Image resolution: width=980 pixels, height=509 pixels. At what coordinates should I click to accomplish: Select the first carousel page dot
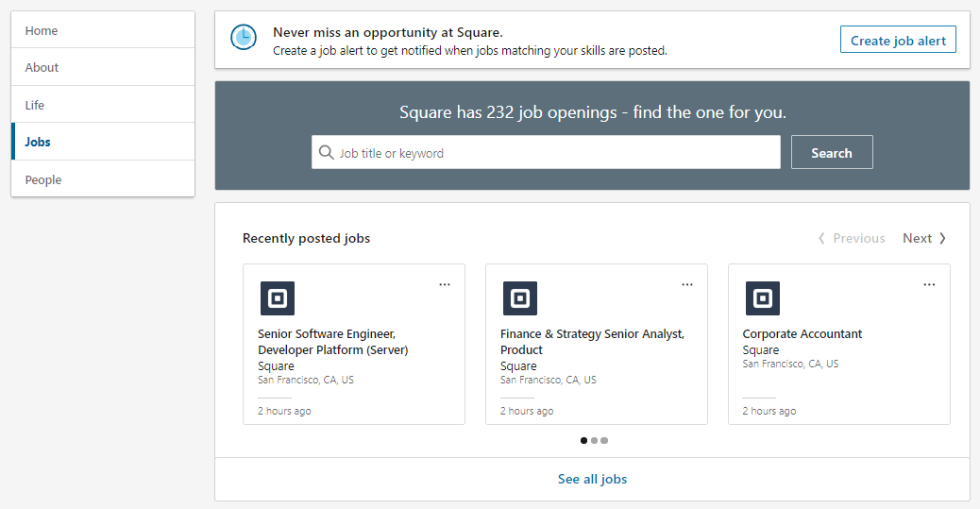[583, 440]
